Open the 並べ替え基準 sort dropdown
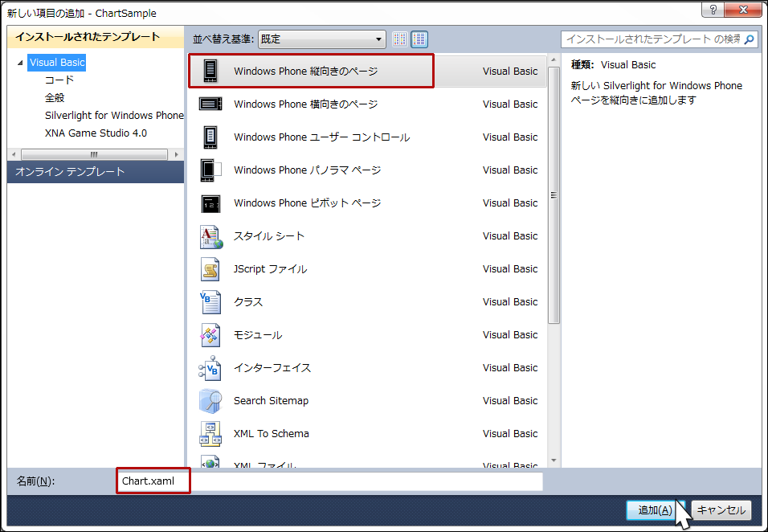The height and width of the screenshot is (532, 768). (x=322, y=39)
